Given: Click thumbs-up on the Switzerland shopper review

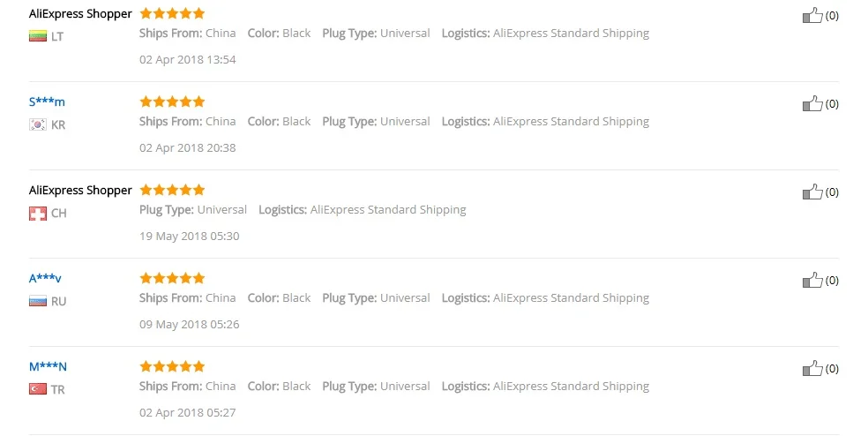Looking at the screenshot, I should (812, 192).
